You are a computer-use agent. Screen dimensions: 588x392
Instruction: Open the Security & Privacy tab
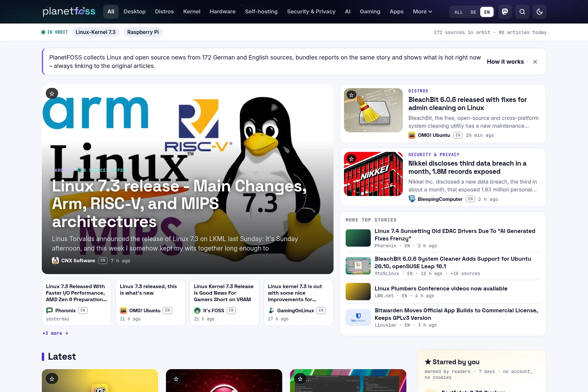311,11
